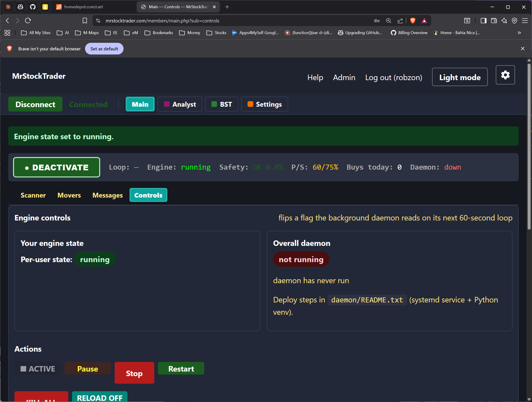This screenshot has width=532, height=402.
Task: Stop the engine
Action: [134, 373]
